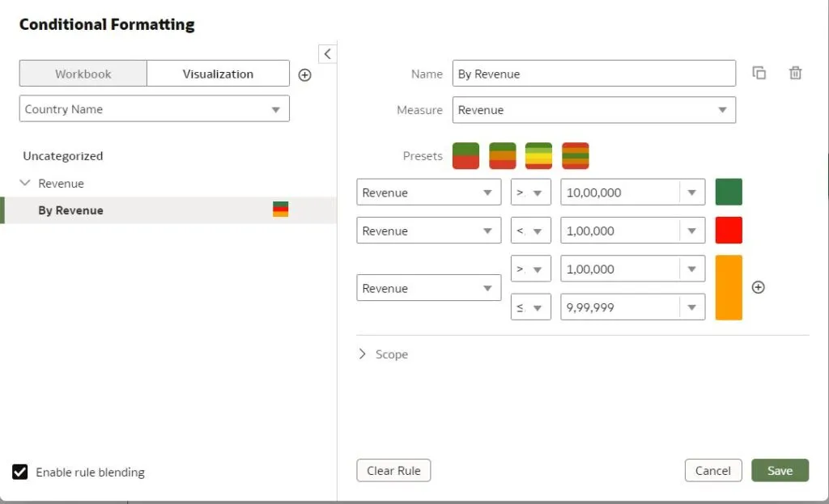Switch to the Workbook tab

(x=83, y=74)
